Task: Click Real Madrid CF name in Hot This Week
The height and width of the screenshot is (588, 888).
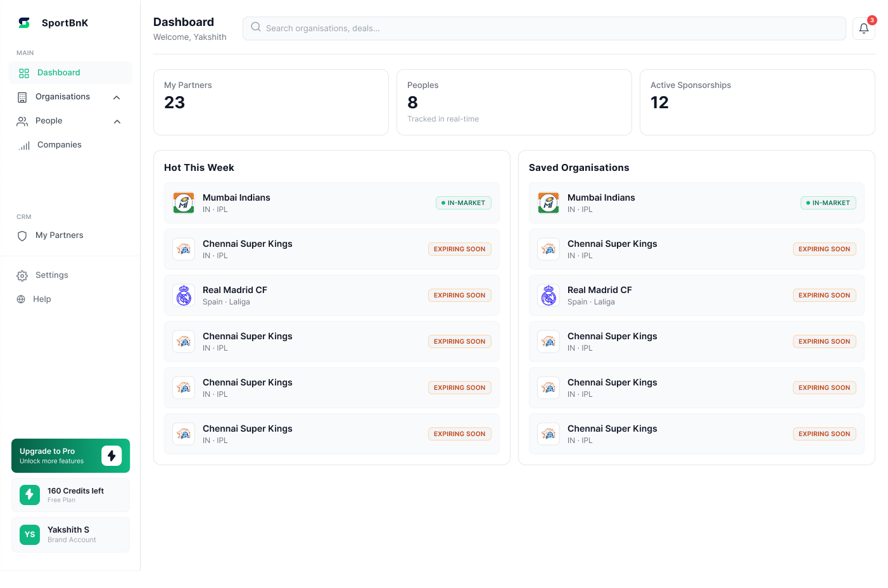Action: (235, 290)
